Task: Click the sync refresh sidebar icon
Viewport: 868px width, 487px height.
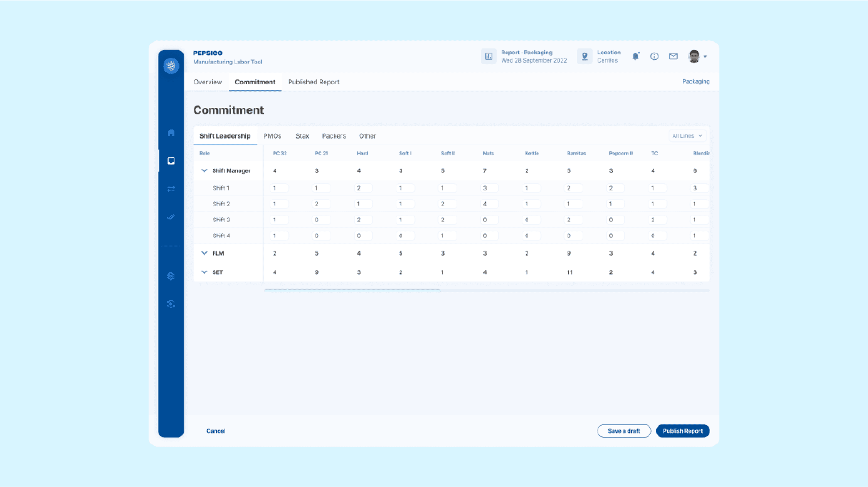Action: coord(171,304)
